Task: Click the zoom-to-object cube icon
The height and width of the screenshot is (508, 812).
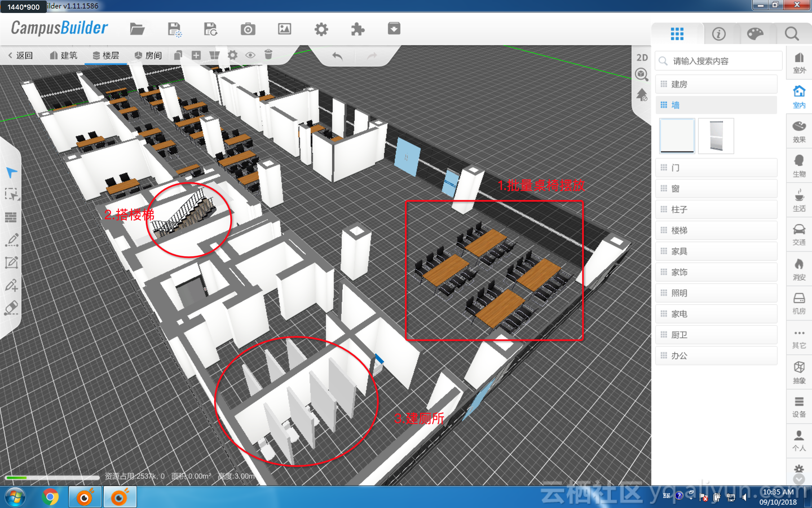Action: [641, 74]
